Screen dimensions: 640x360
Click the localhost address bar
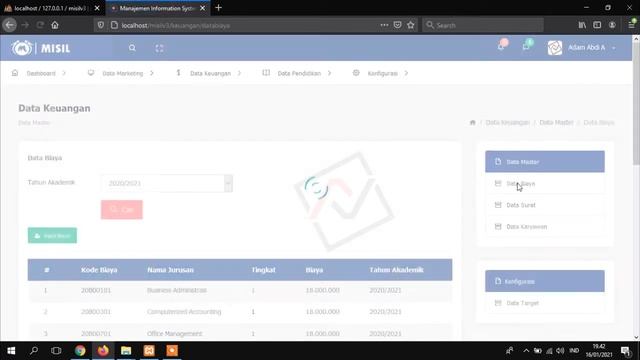pyautogui.click(x=245, y=25)
